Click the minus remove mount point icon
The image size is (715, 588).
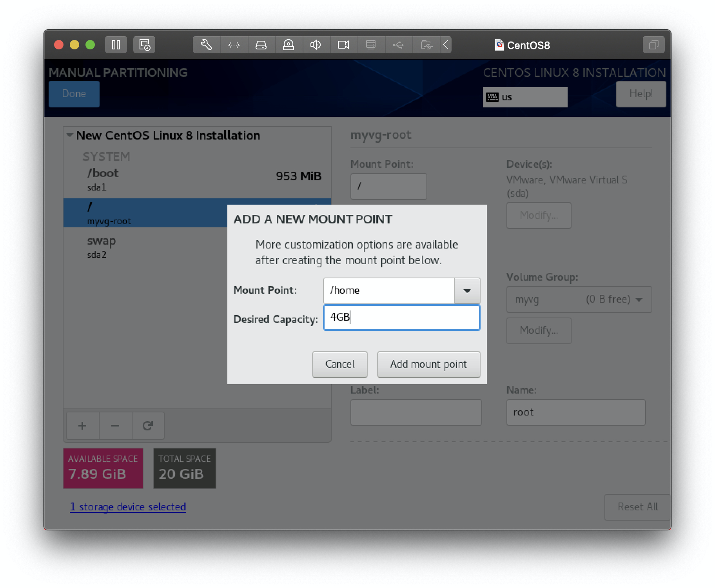115,426
